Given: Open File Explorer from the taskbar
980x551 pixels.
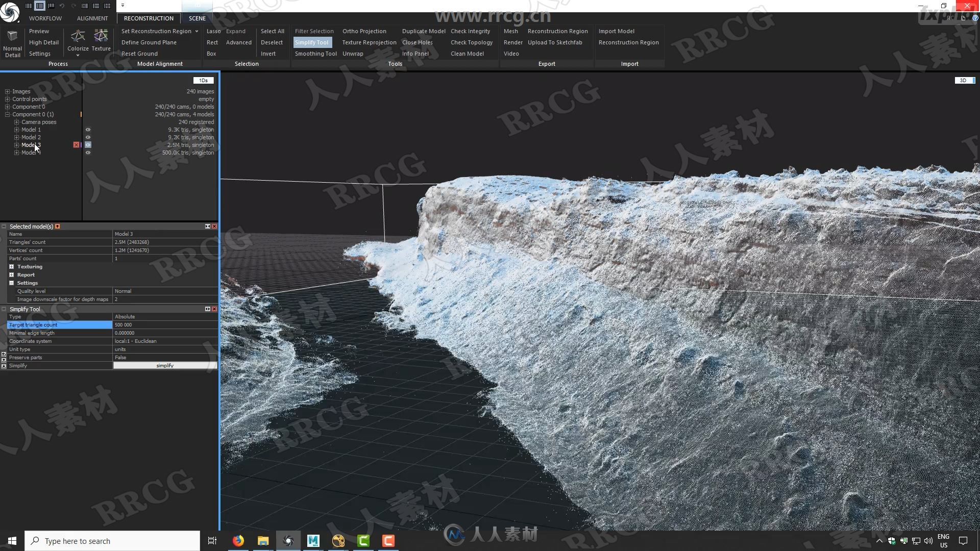Looking at the screenshot, I should click(263, 541).
